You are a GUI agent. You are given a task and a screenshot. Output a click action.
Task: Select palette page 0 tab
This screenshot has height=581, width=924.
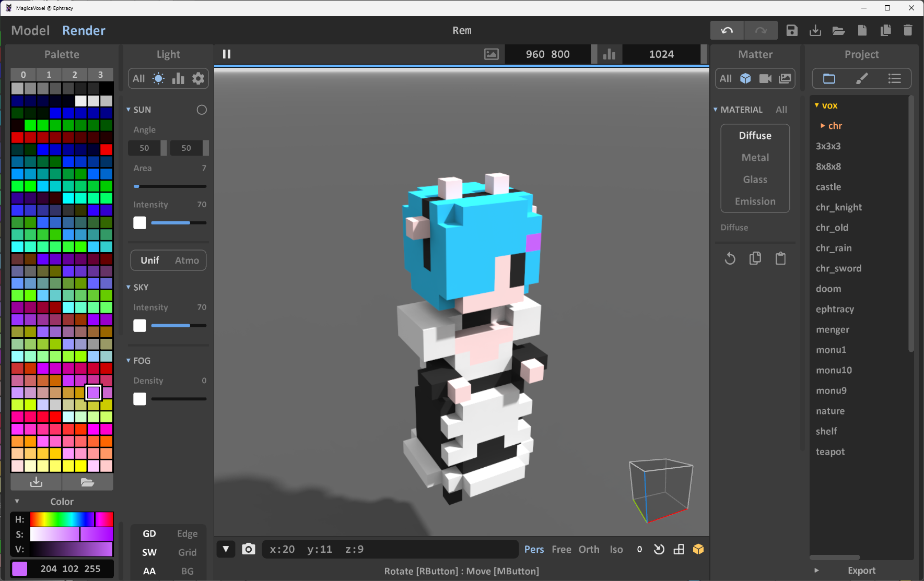pyautogui.click(x=23, y=75)
